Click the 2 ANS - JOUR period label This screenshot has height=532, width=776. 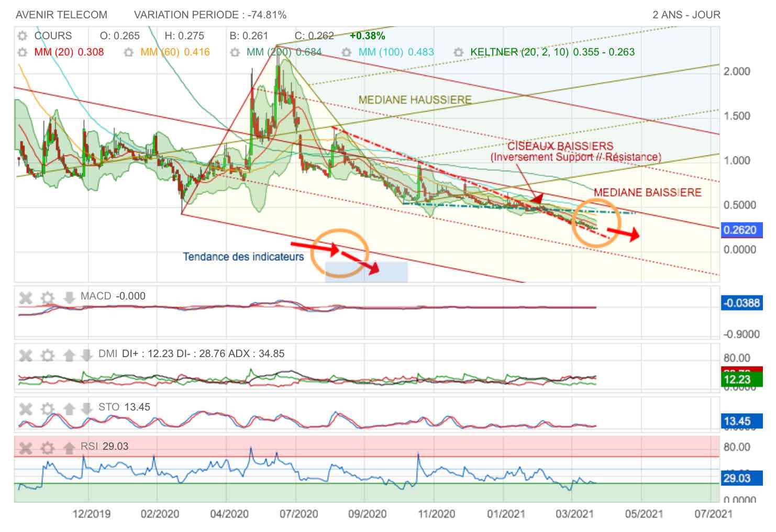click(686, 15)
